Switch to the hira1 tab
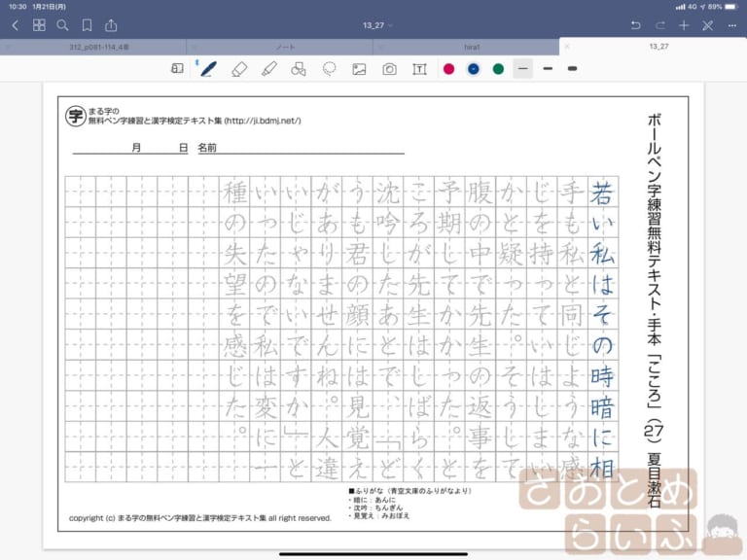 tap(472, 47)
